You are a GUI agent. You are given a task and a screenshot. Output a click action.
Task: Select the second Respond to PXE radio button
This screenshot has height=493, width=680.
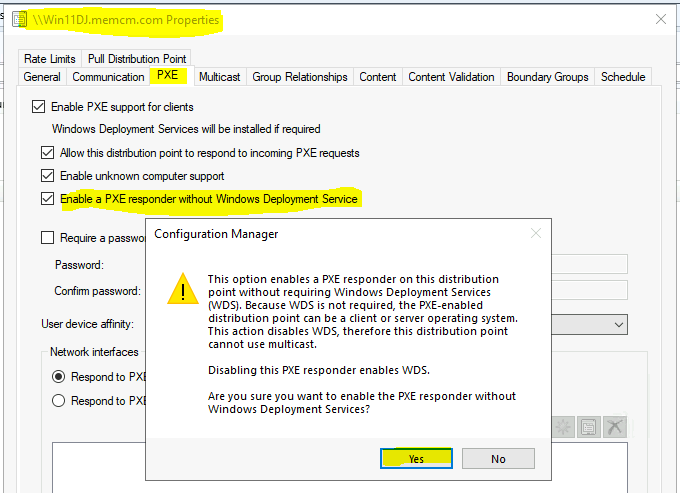click(59, 400)
